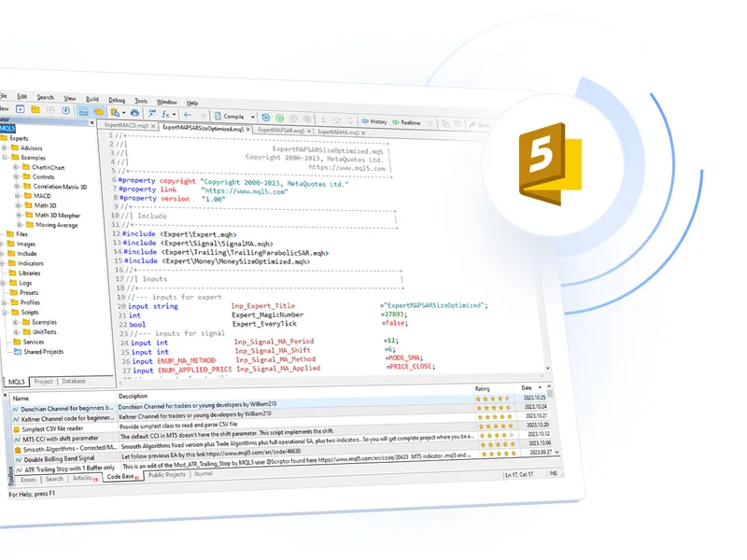The image size is (747, 560).
Task: Open the Debug menu
Action: 116,100
